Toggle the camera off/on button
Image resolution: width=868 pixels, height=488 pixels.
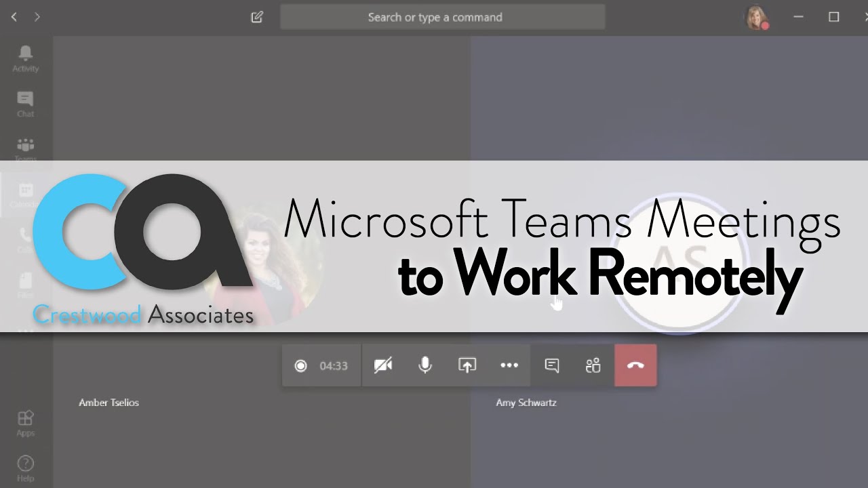click(383, 365)
